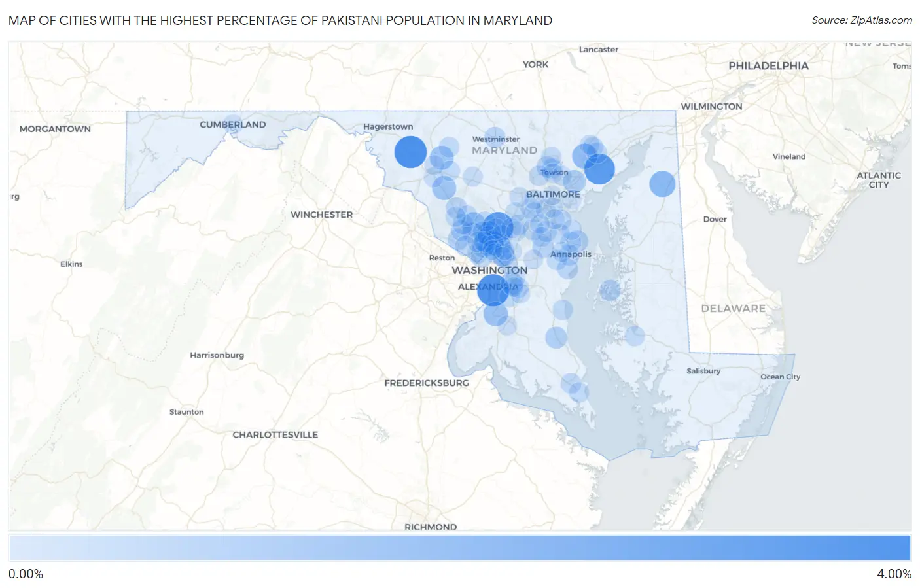Click the WINCHESTER label
Viewport: 920px width, 588px height.
[321, 215]
